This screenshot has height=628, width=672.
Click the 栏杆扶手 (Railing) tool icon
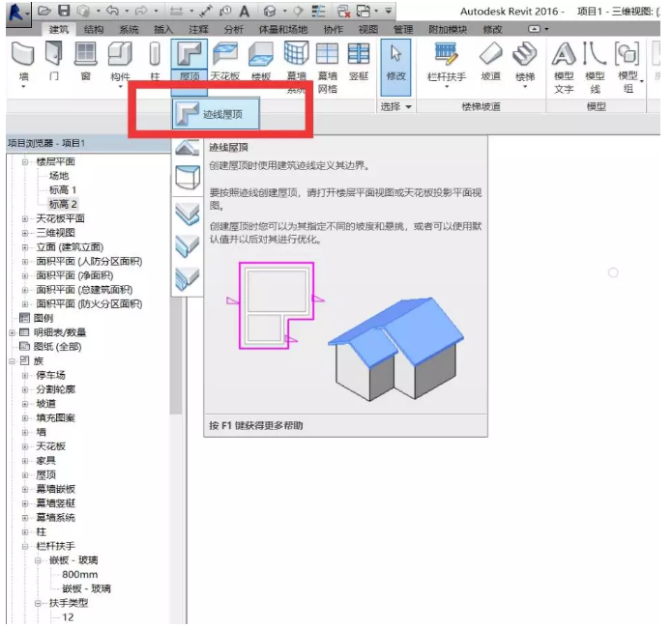pyautogui.click(x=446, y=54)
